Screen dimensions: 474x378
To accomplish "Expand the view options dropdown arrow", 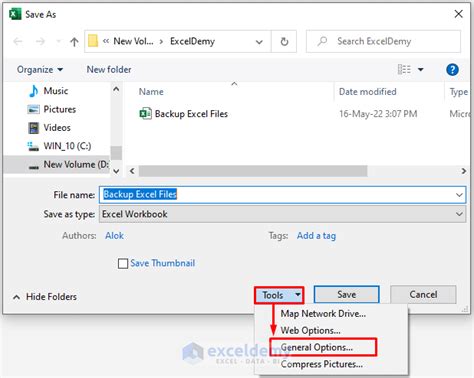I will click(421, 69).
